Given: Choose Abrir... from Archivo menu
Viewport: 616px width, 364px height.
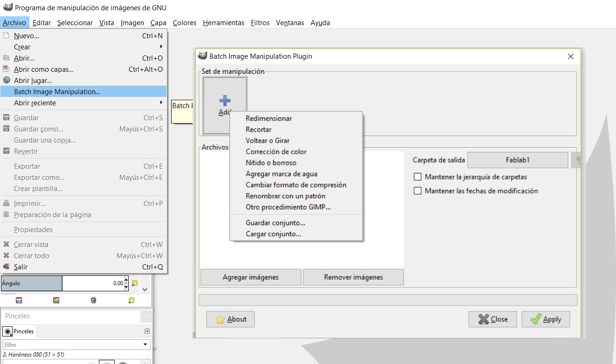Looking at the screenshot, I should click(83, 58).
